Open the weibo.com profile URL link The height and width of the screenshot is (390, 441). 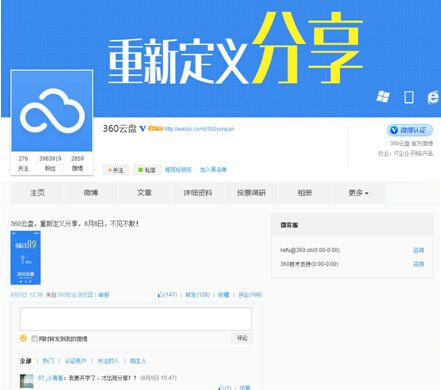point(199,129)
